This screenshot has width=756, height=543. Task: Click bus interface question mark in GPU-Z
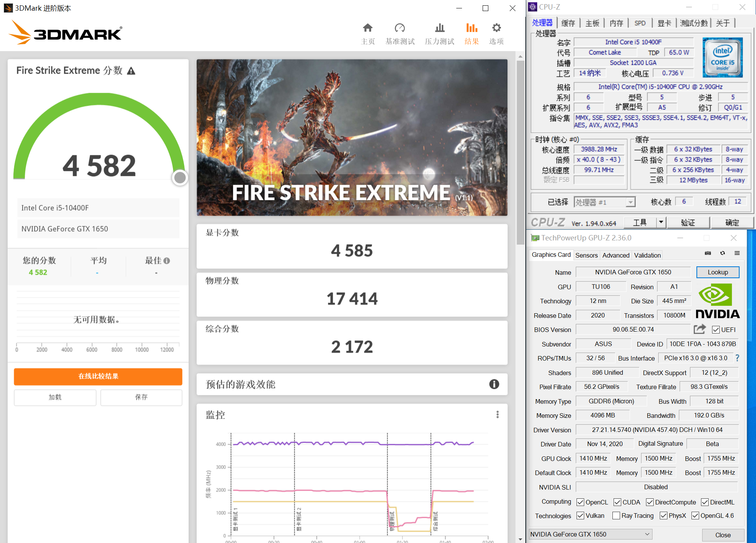(x=737, y=358)
